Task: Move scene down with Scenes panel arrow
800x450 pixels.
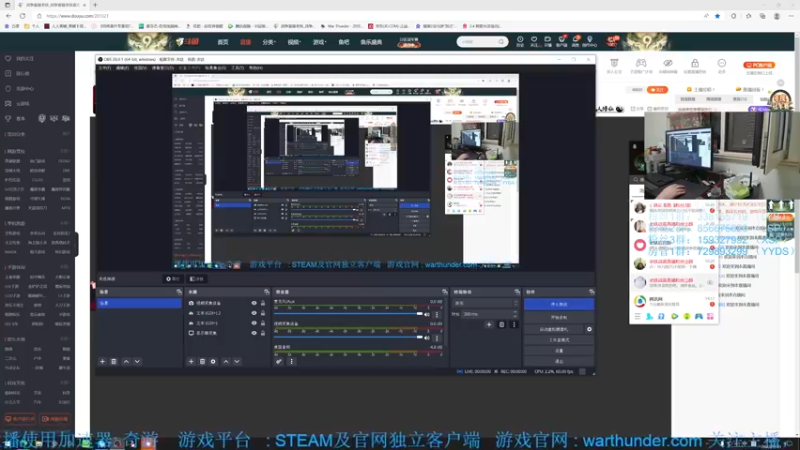Action: point(137,361)
